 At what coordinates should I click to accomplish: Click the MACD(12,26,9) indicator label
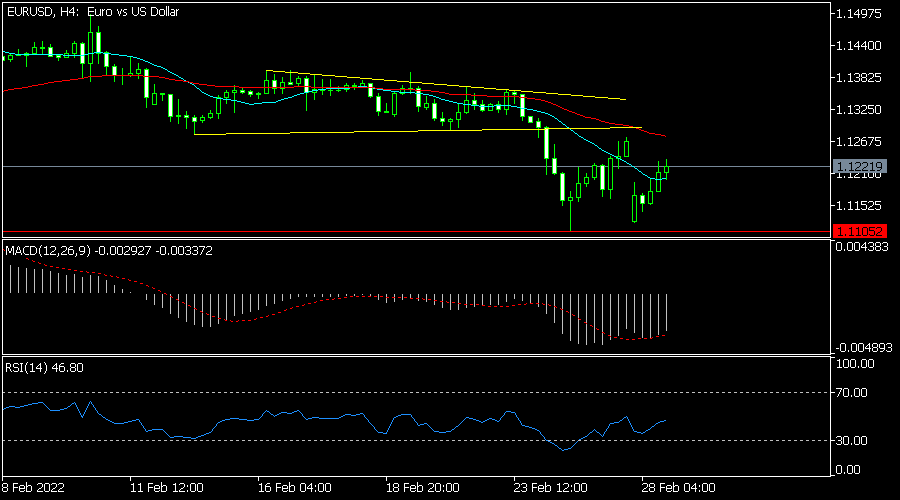click(108, 251)
